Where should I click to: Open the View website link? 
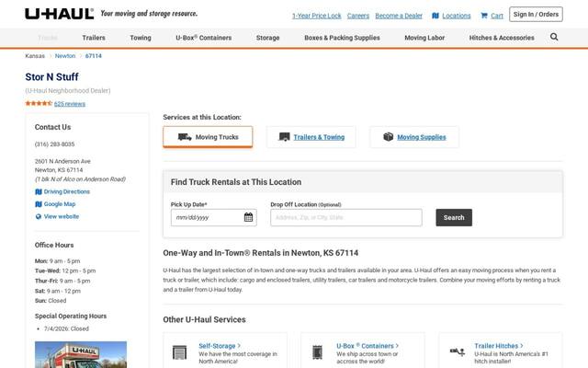click(x=62, y=216)
